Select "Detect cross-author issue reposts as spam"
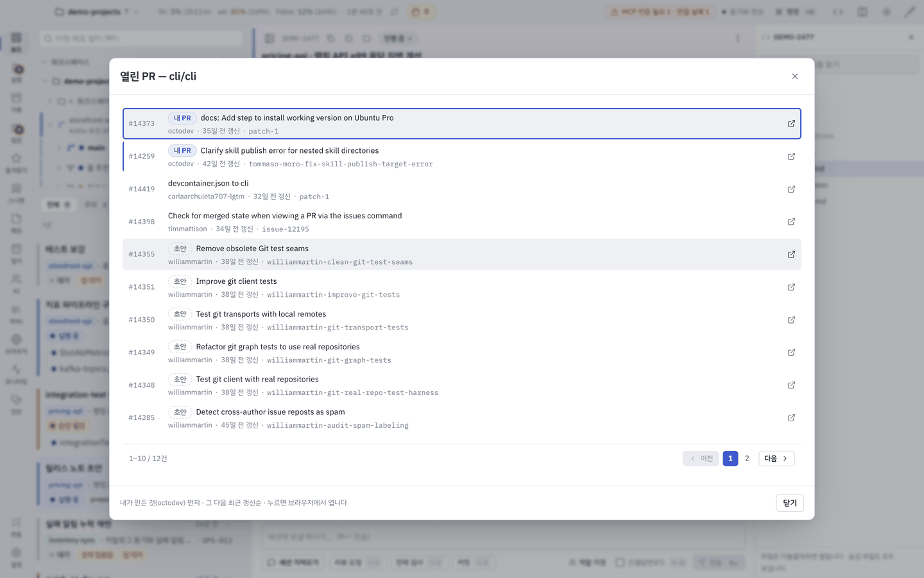Screen dimensions: 924x578 [270, 412]
